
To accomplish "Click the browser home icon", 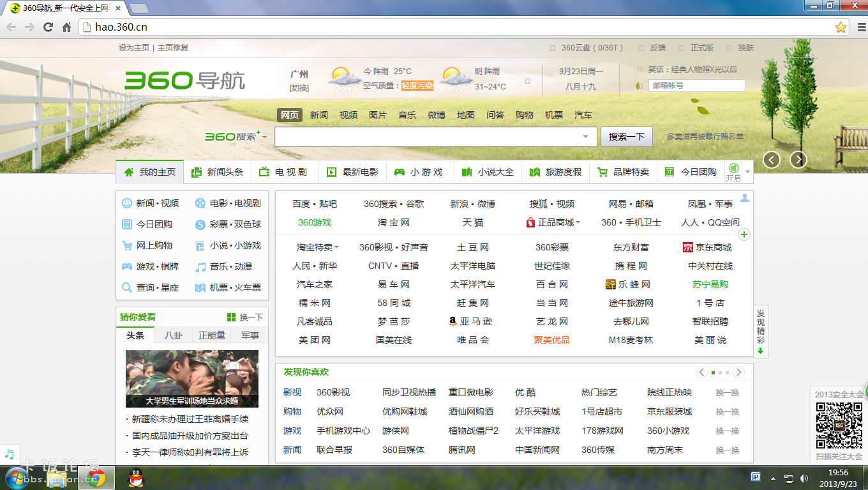I will pos(66,27).
